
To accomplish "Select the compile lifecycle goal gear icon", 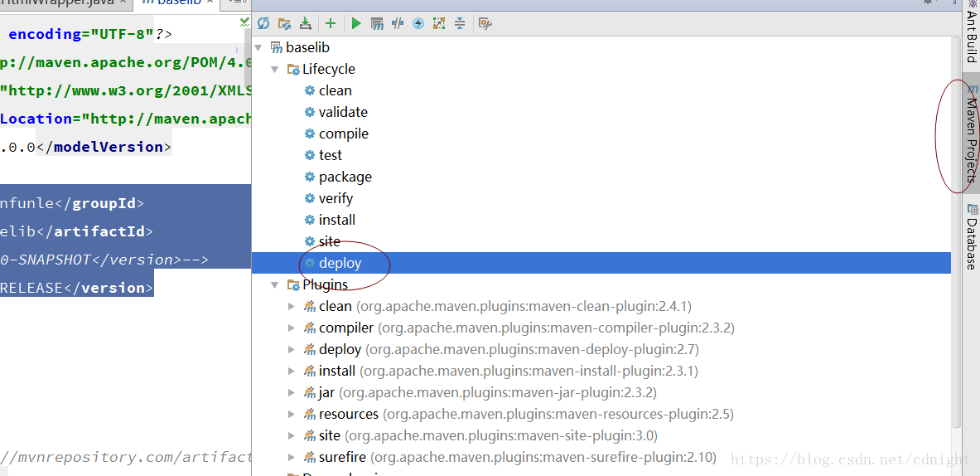I will pyautogui.click(x=309, y=134).
